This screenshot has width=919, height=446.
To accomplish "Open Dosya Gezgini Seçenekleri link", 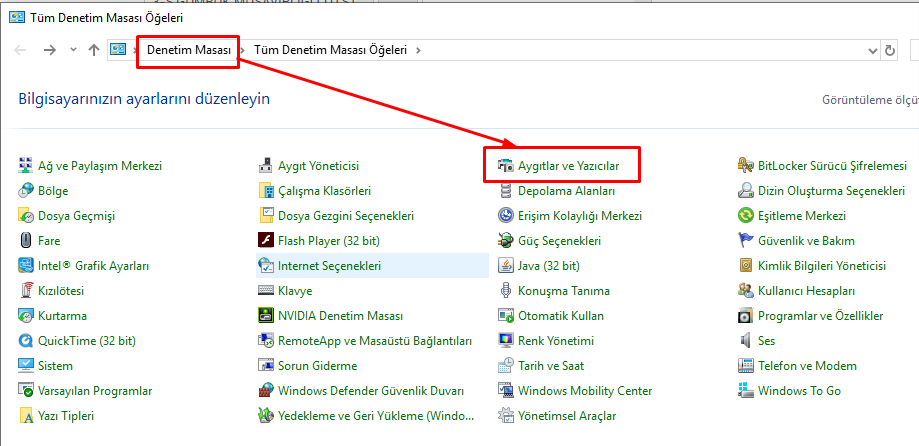I will 346,216.
